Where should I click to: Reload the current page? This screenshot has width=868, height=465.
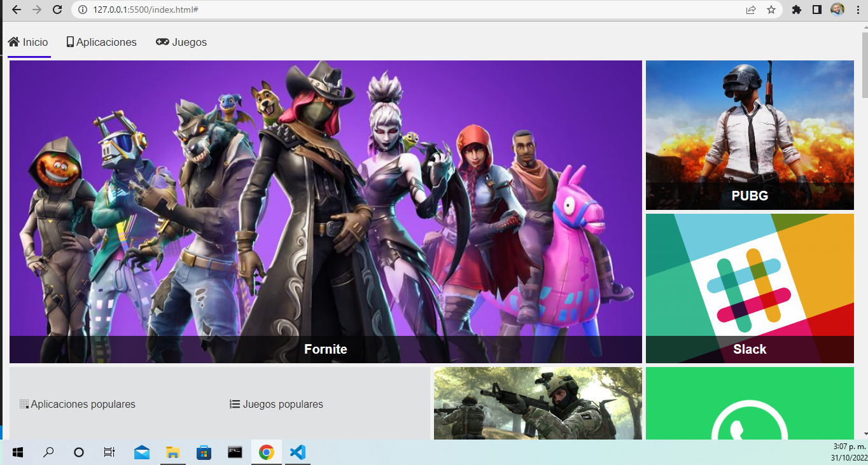(x=57, y=10)
